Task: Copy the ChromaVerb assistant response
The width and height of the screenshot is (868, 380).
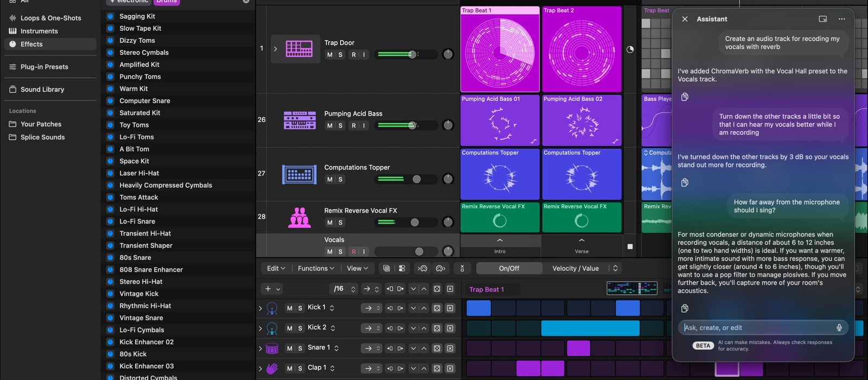Action: point(685,97)
